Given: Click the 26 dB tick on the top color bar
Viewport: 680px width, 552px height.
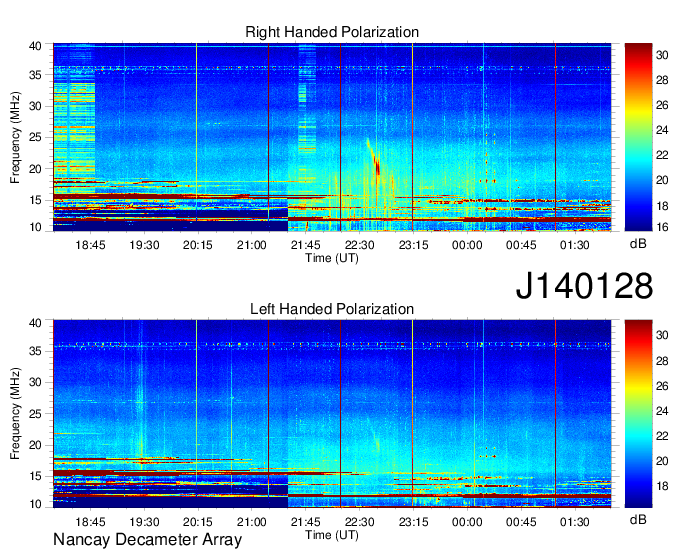Looking at the screenshot, I should point(662,105).
